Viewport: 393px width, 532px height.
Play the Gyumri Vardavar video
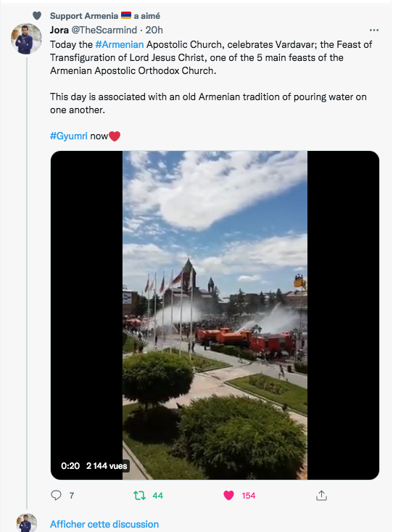point(215,315)
